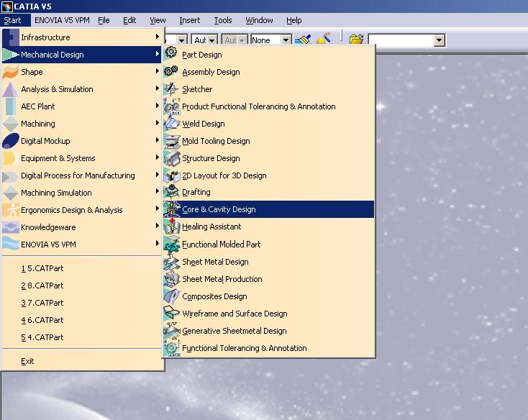Click the Functional Molded Part icon

172,244
